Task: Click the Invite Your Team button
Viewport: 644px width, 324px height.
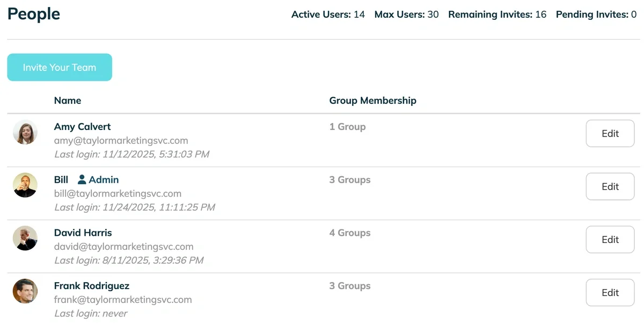Action: point(60,68)
